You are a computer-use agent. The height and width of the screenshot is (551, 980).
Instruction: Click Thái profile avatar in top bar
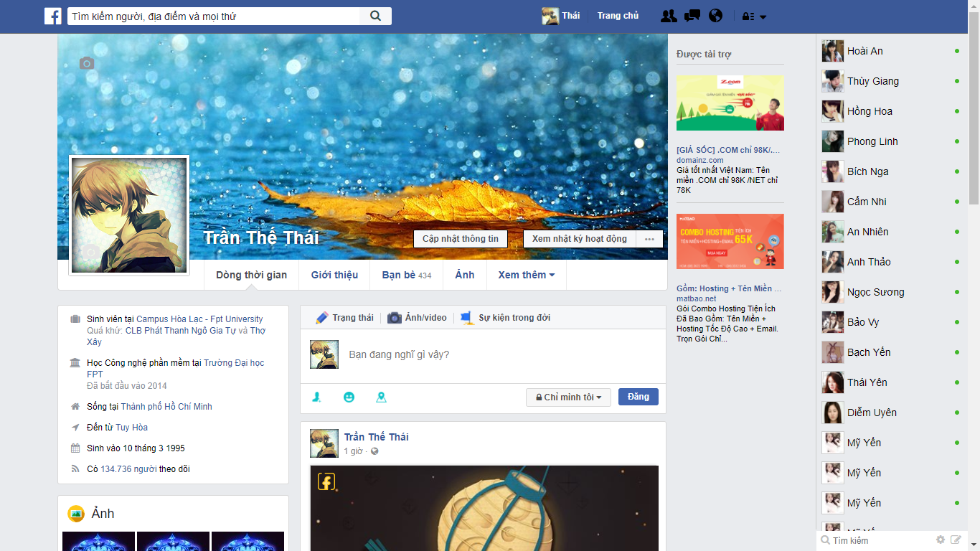pyautogui.click(x=550, y=16)
